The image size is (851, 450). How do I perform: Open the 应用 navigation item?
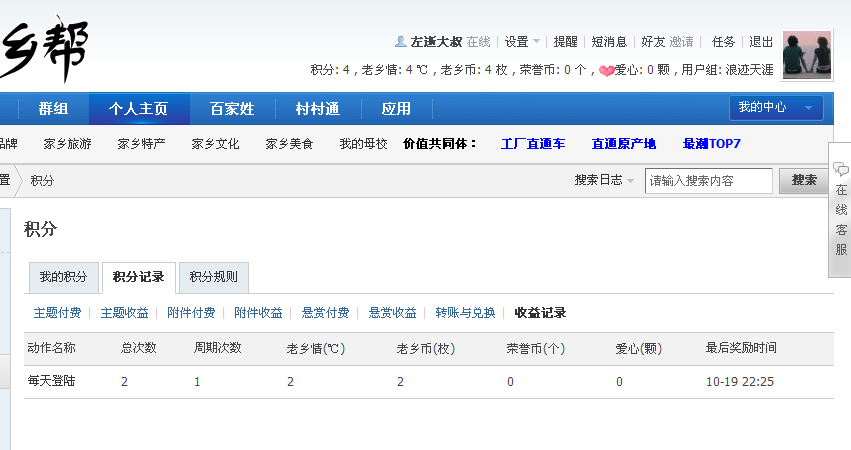tap(396, 109)
